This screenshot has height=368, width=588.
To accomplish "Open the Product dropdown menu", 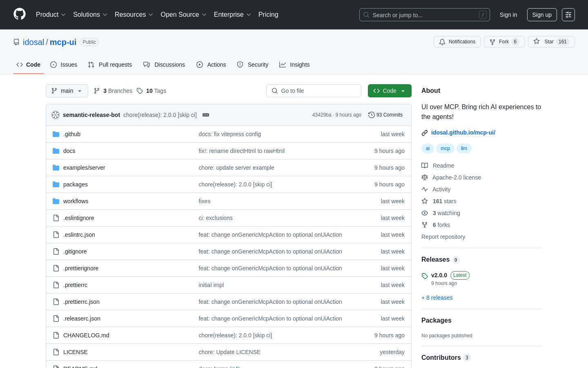I will point(51,15).
